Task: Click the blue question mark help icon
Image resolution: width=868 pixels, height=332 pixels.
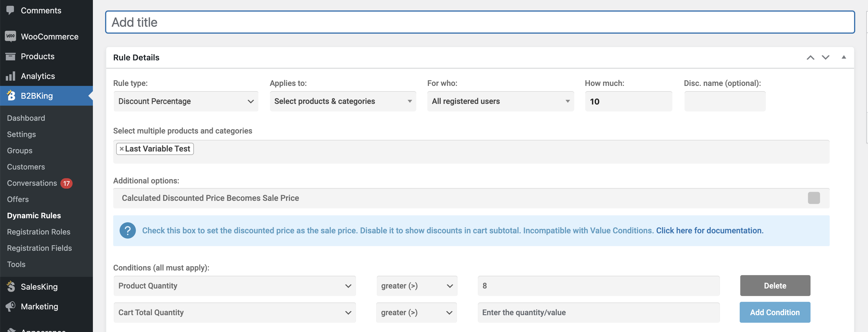Action: [x=128, y=230]
